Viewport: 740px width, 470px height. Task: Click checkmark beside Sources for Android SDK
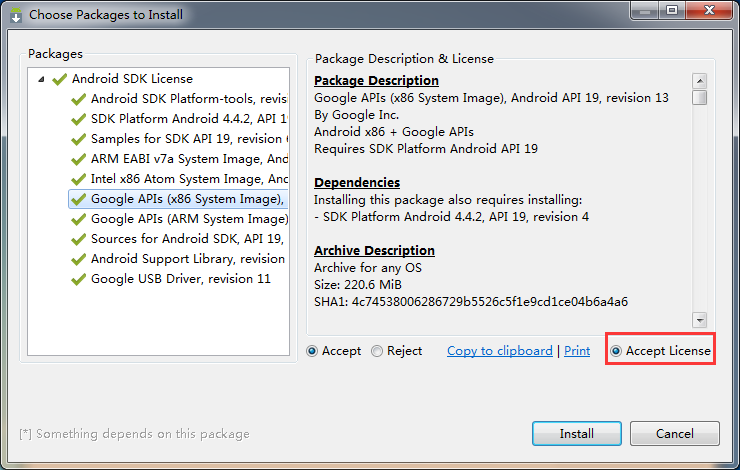pyautogui.click(x=78, y=239)
